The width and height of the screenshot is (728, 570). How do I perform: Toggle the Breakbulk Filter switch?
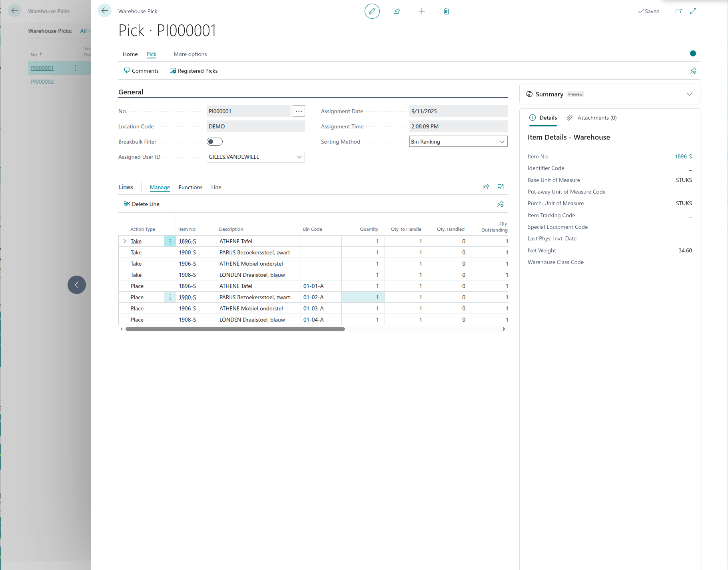[215, 142]
